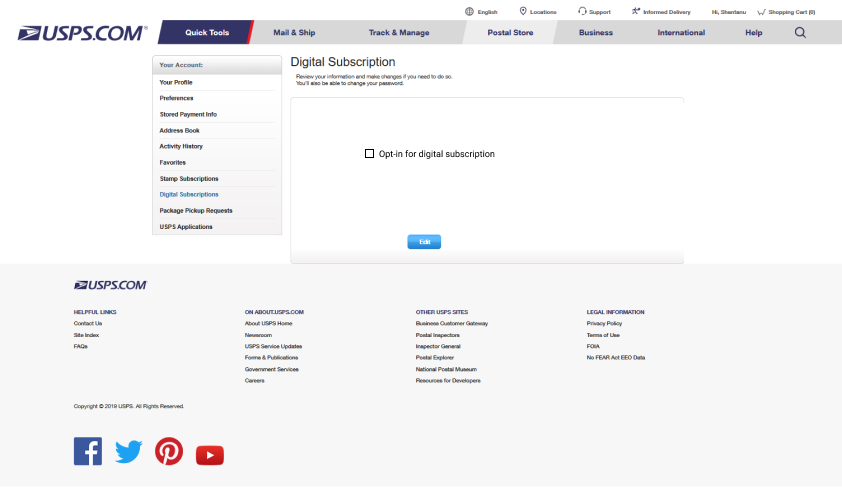Click Government Services footer link
Viewport: 842px width, 491px height.
tap(272, 370)
